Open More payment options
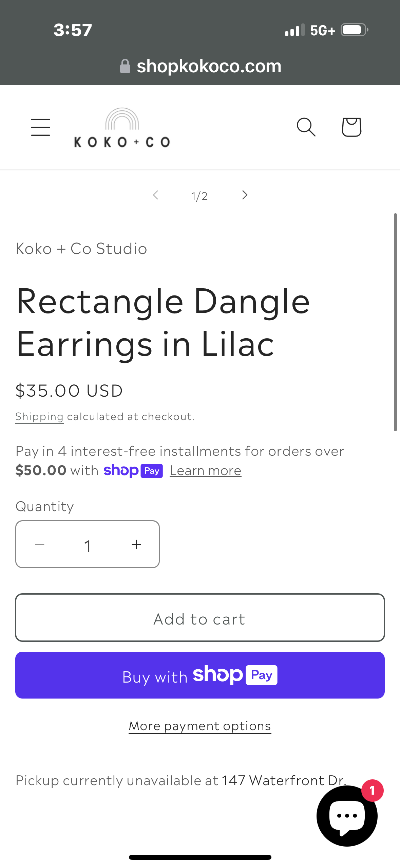The width and height of the screenshot is (400, 868). point(200,725)
